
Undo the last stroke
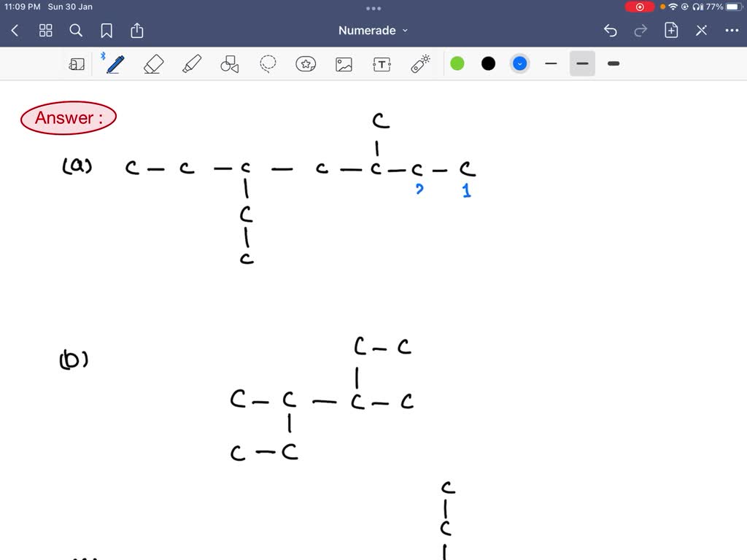pos(611,31)
